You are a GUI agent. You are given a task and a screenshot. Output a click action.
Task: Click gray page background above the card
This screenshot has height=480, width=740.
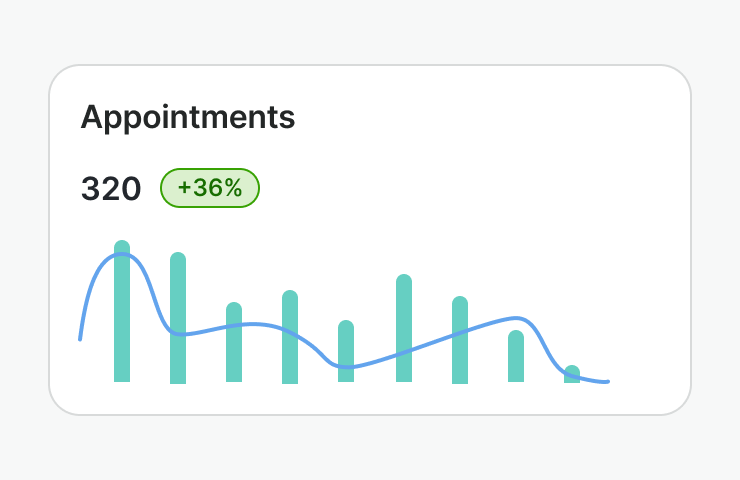point(370,30)
